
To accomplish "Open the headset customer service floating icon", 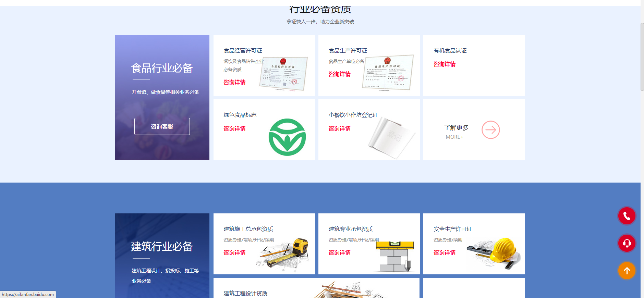I will click(627, 243).
